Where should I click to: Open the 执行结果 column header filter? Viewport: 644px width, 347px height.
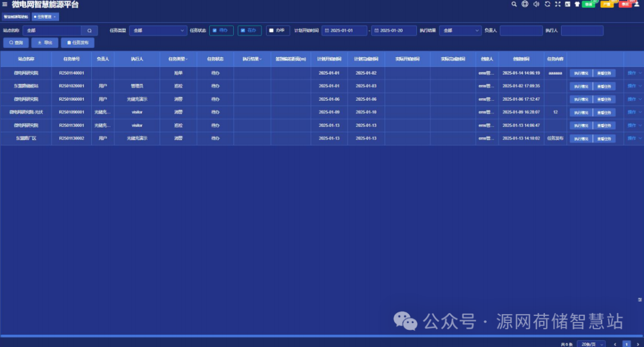click(x=261, y=59)
